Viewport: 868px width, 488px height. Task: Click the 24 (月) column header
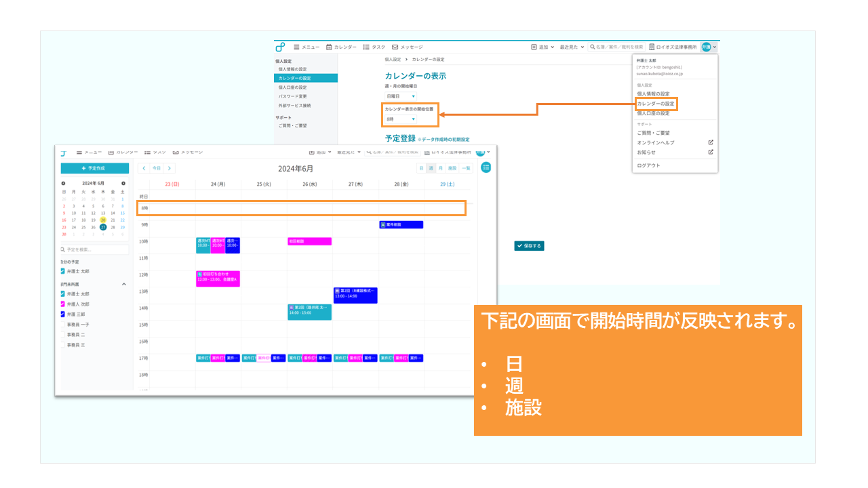pyautogui.click(x=218, y=184)
